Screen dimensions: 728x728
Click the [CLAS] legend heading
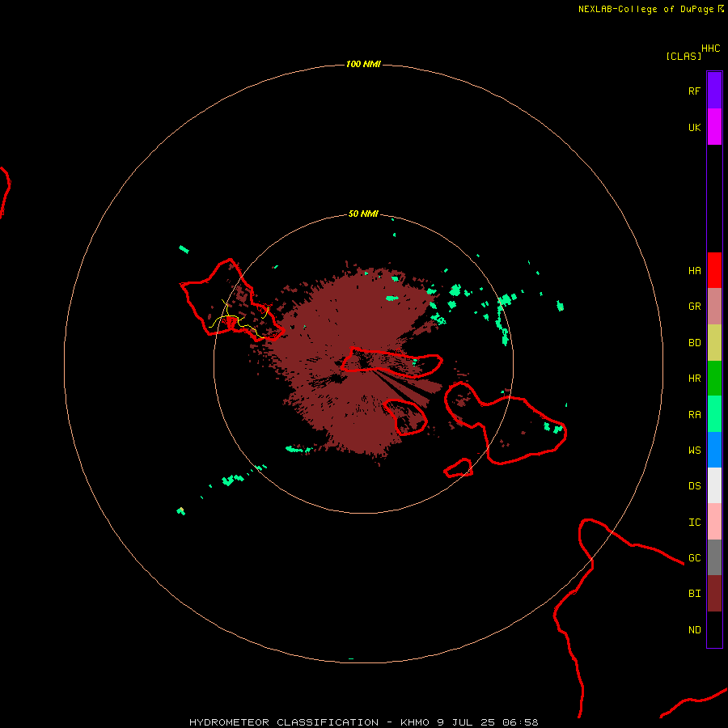(x=684, y=57)
